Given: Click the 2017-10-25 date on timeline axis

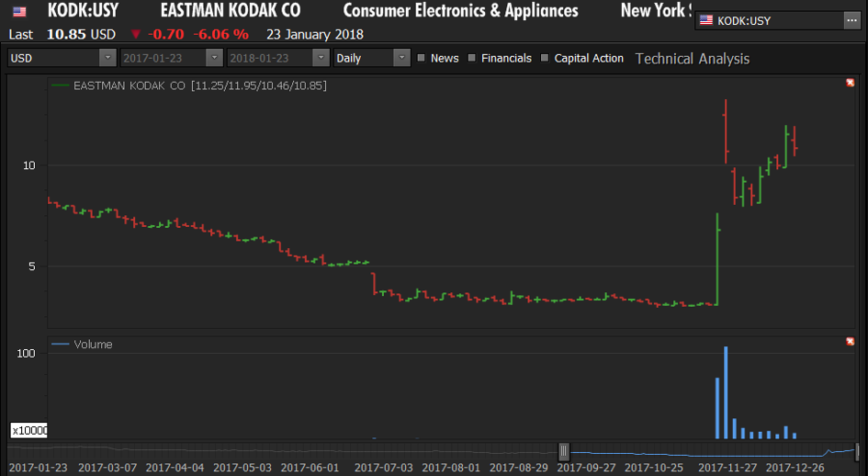Looking at the screenshot, I should tap(654, 468).
